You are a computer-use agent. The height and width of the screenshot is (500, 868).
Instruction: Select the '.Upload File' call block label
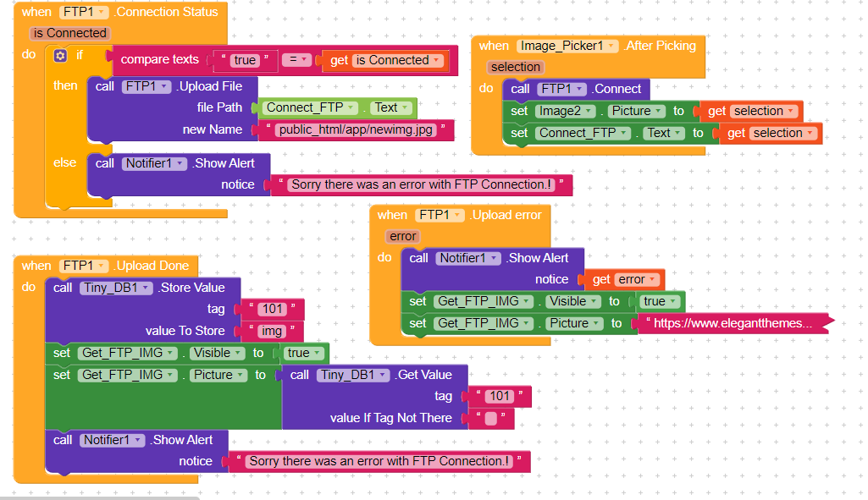(209, 86)
